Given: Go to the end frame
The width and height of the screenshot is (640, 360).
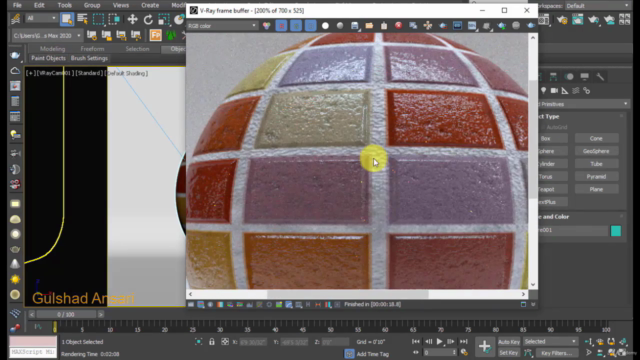Looking at the screenshot, I should tap(464, 342).
